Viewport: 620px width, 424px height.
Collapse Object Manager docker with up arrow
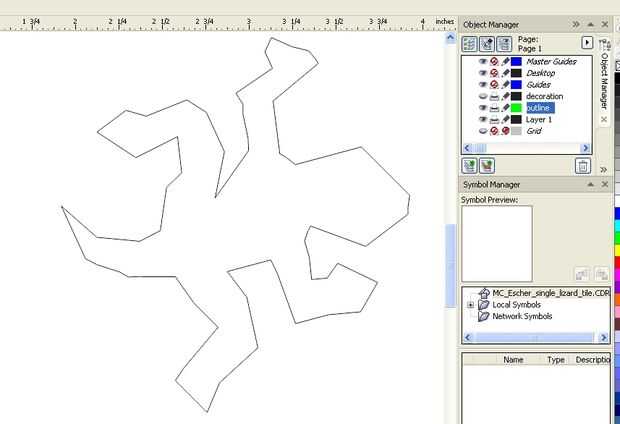(x=591, y=25)
